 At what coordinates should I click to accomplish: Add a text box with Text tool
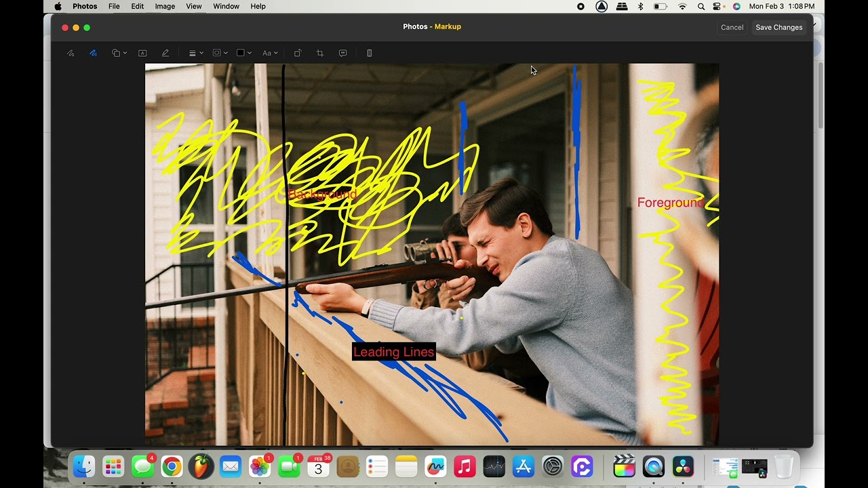[142, 53]
